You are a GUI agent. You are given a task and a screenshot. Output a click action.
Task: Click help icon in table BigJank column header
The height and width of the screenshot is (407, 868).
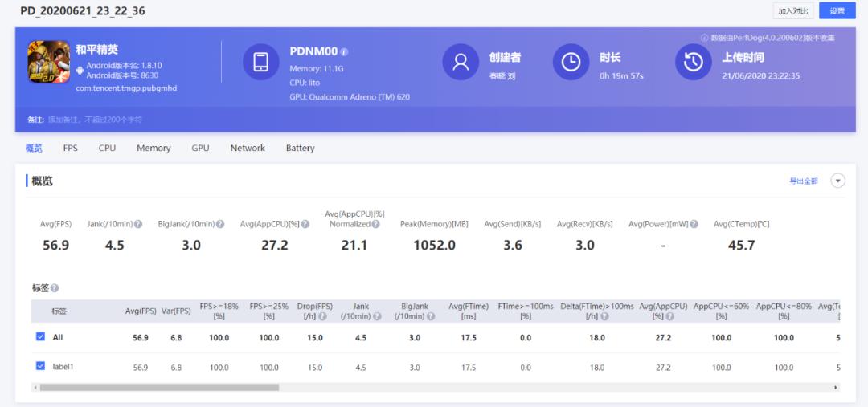(431, 316)
